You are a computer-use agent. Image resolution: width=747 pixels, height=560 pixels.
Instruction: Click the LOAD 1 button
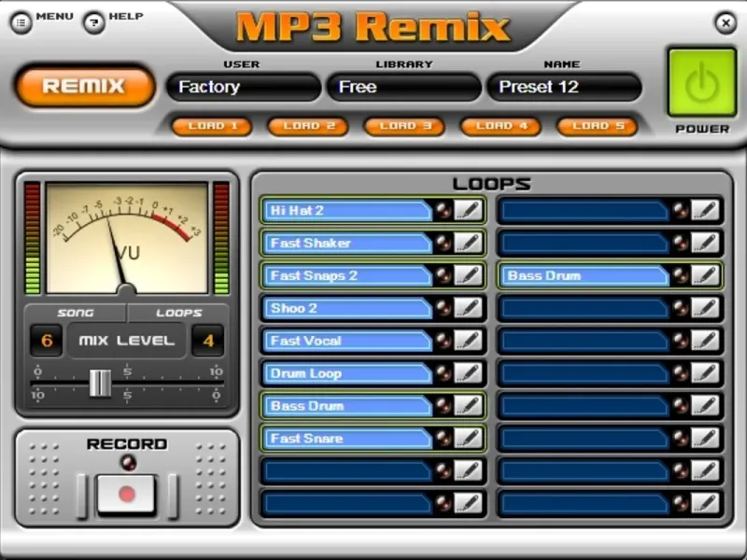212,126
